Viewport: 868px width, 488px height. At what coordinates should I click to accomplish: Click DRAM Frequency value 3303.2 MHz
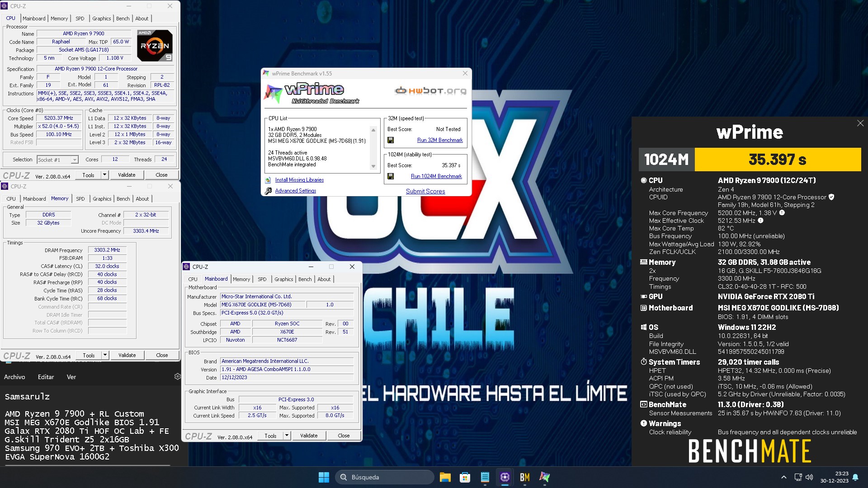(107, 250)
